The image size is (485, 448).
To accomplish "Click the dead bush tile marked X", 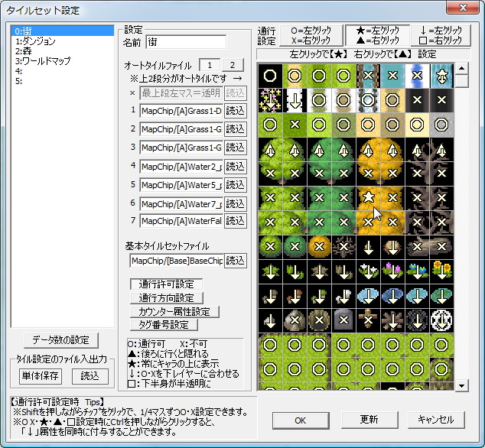I will [x=343, y=247].
